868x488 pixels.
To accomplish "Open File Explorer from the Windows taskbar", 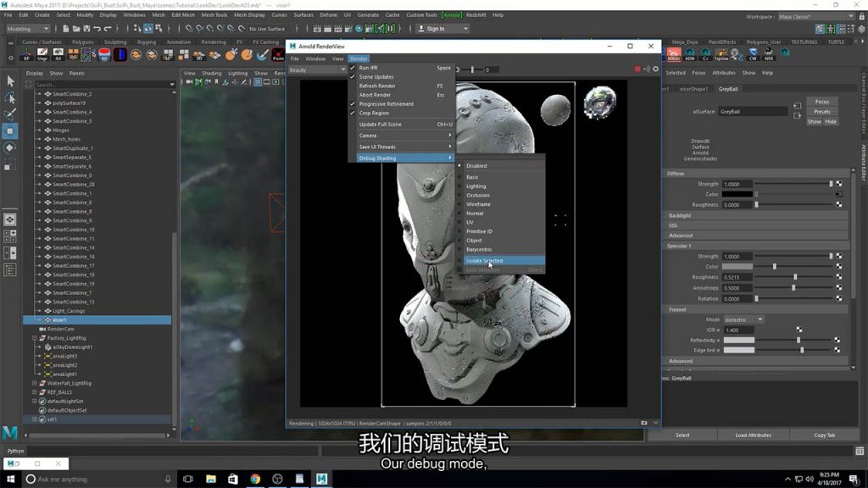I will tap(210, 479).
